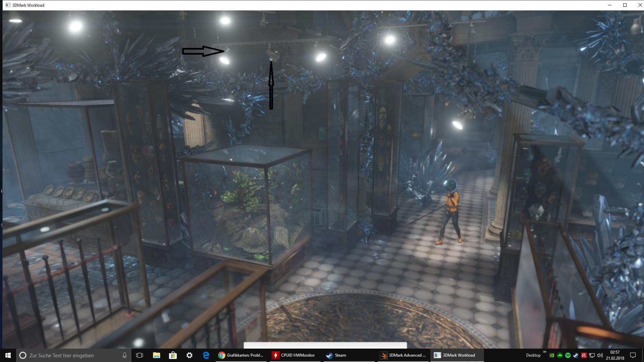Open Steam tray icon
Viewport: 644px width, 362px height.
pos(576,355)
